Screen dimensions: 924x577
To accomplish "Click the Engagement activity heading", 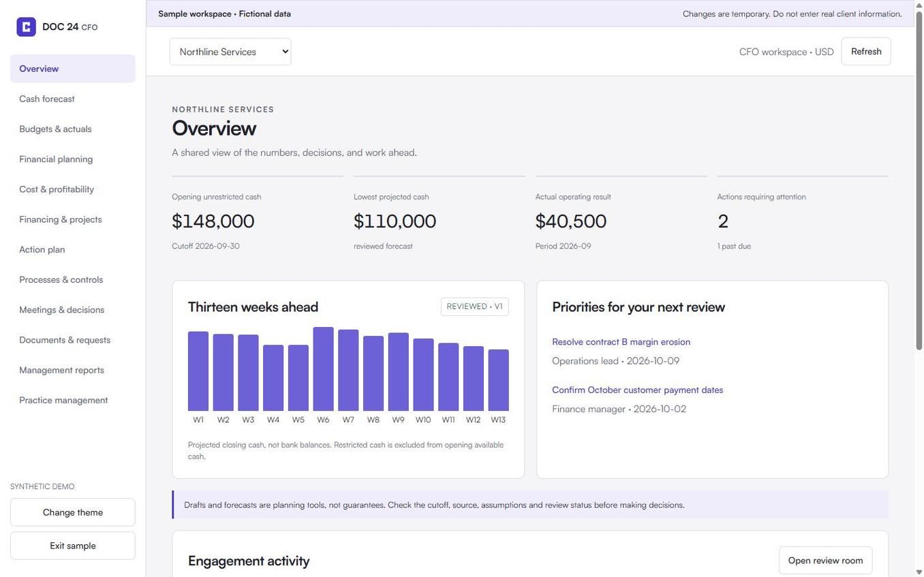I will 249,561.
